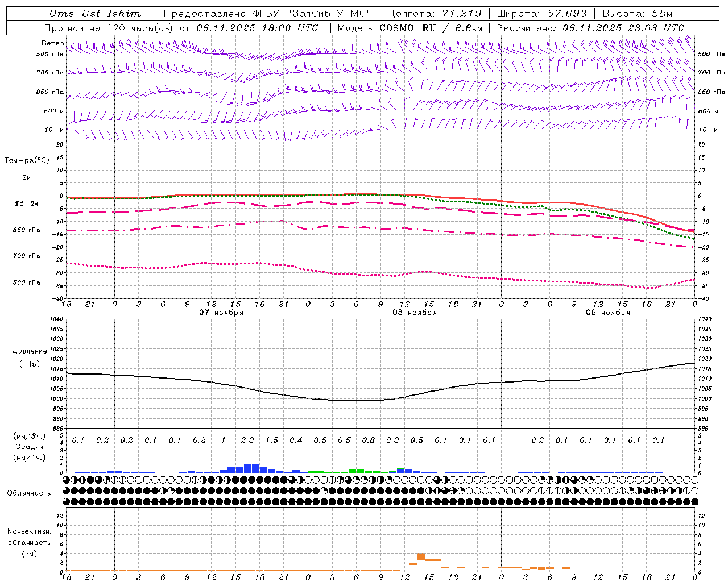
Task: Click the '09 ноября' date label
Action: coord(608,313)
